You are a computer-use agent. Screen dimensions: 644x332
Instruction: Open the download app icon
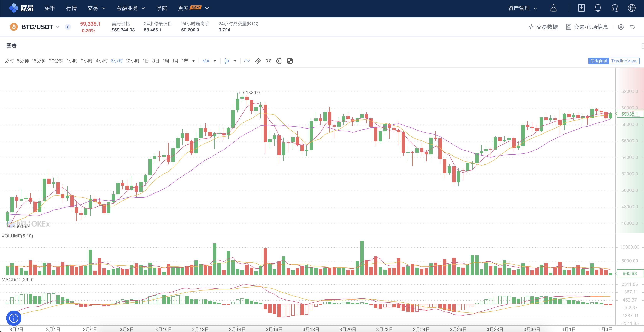(581, 8)
